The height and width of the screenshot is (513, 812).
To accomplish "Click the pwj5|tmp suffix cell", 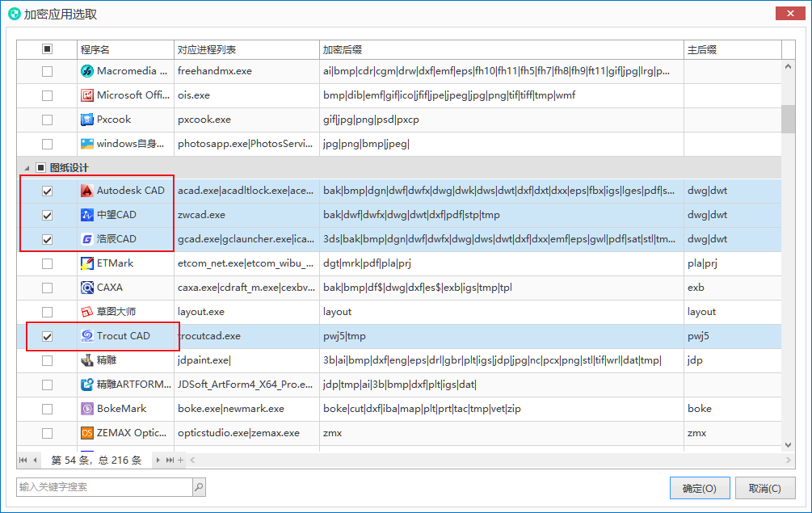I will click(501, 336).
